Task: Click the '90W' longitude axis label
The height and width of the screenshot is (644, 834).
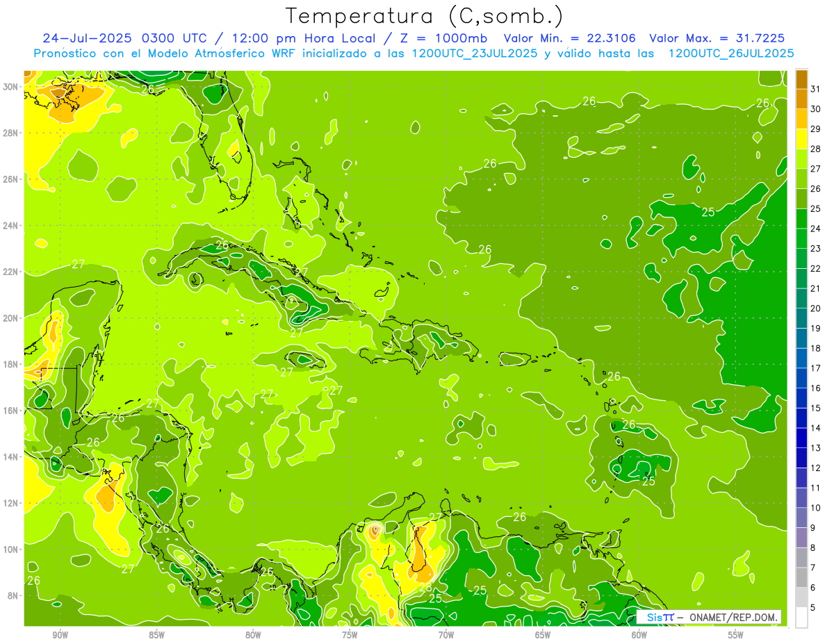Action: [x=60, y=635]
